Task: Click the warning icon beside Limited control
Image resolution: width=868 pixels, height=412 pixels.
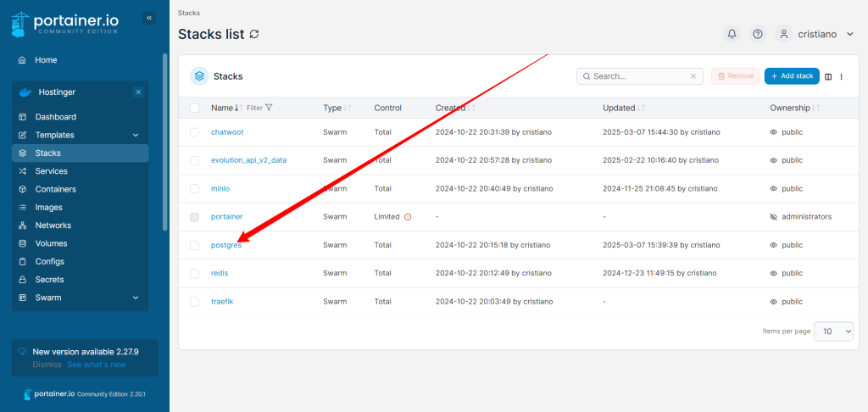Action: 408,217
